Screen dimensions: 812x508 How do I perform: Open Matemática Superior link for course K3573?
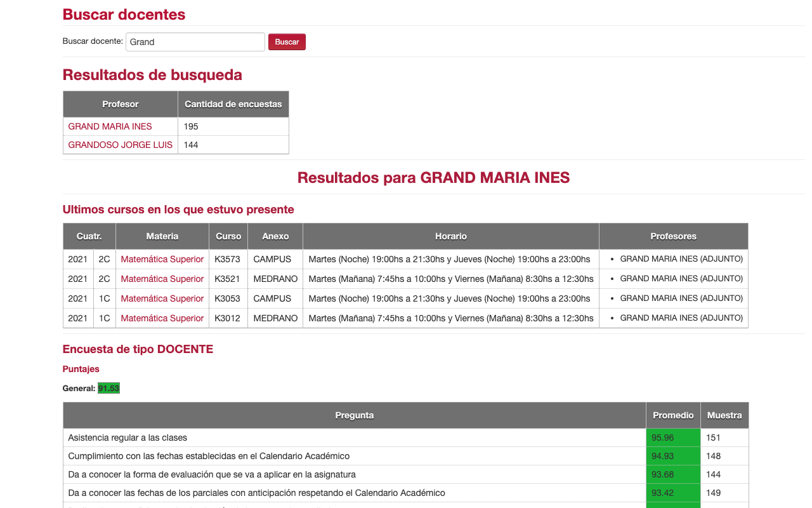tap(162, 259)
